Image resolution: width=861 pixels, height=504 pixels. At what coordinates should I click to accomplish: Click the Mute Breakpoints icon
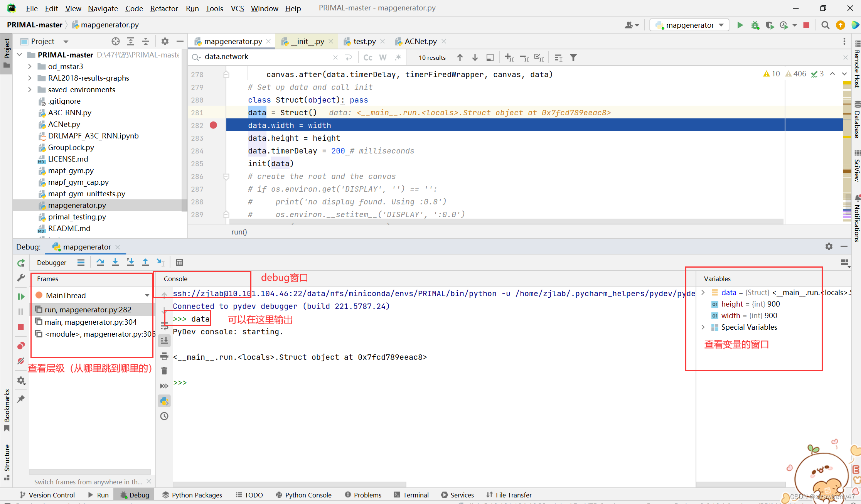(21, 361)
